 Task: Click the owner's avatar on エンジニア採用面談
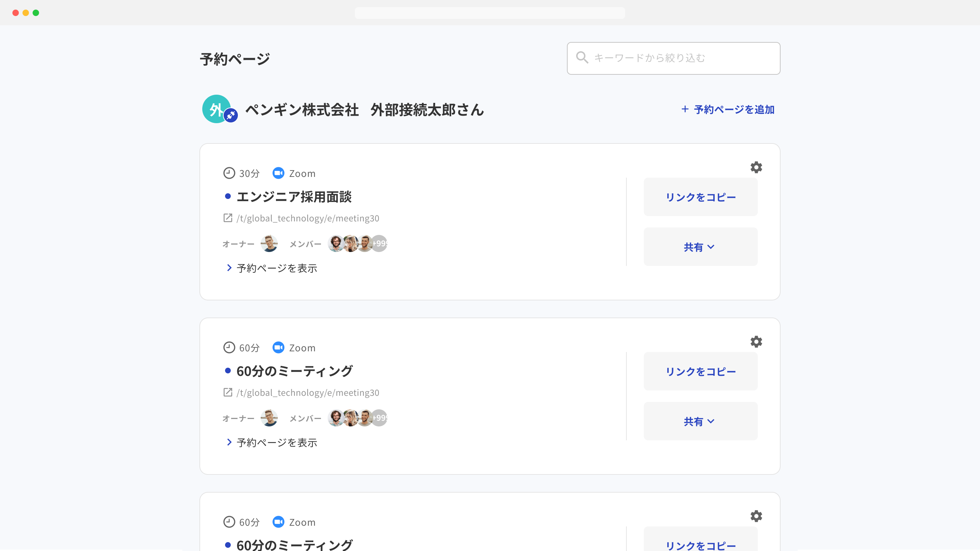point(269,244)
